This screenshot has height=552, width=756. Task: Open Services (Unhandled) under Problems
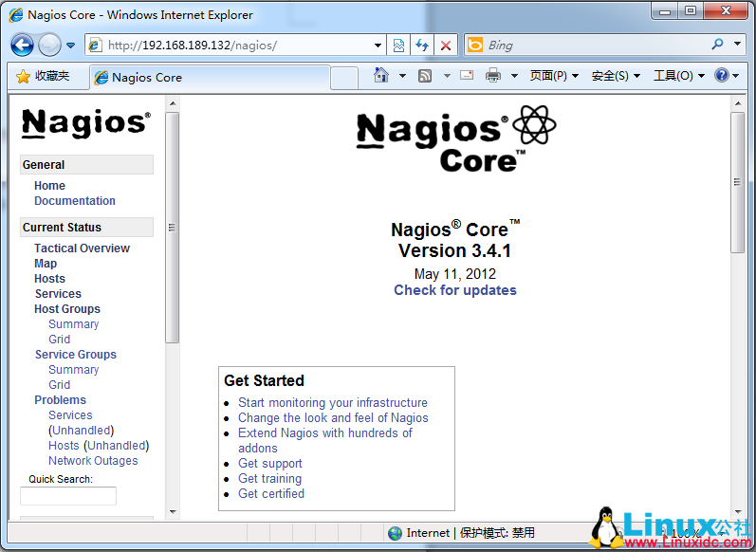(81, 422)
